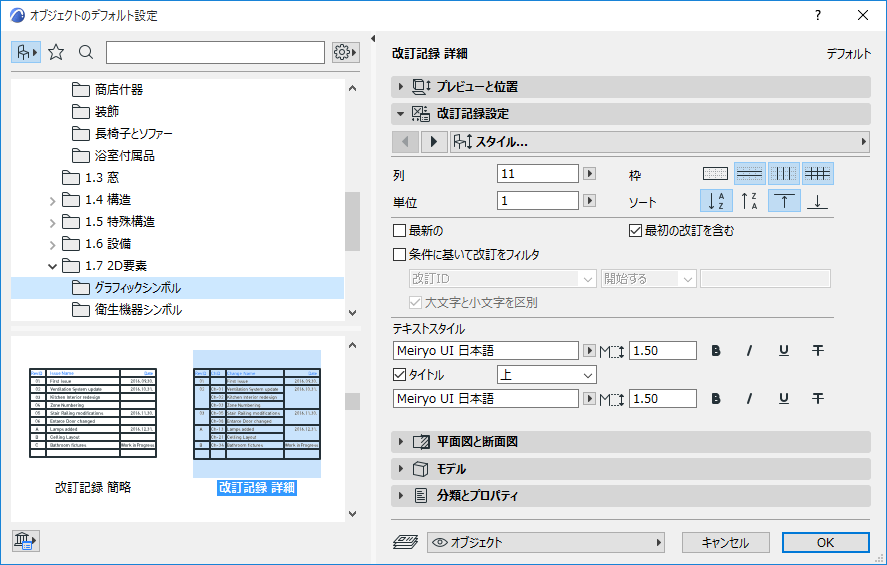The height and width of the screenshot is (565, 887).
Task: Open the library settings gear menu
Action: [x=345, y=52]
